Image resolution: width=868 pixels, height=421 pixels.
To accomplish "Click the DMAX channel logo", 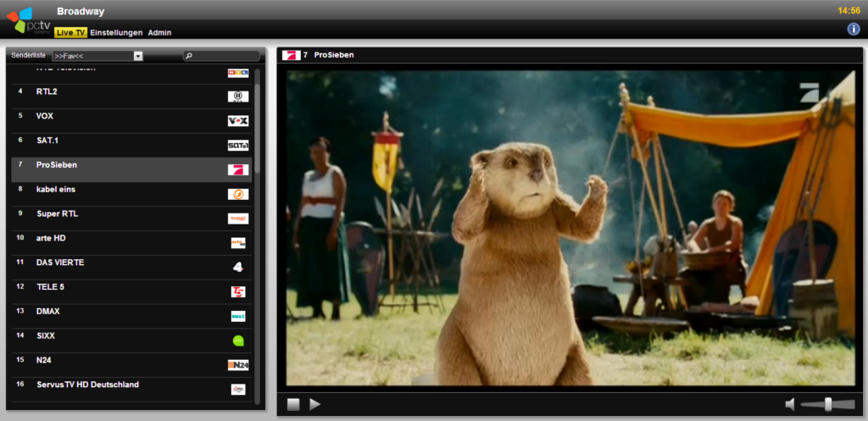I will pyautogui.click(x=238, y=317).
